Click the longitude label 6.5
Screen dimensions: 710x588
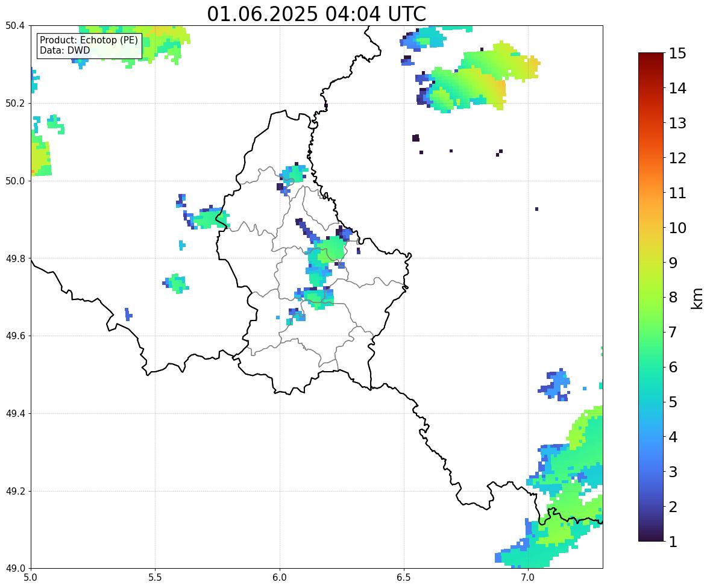(404, 578)
